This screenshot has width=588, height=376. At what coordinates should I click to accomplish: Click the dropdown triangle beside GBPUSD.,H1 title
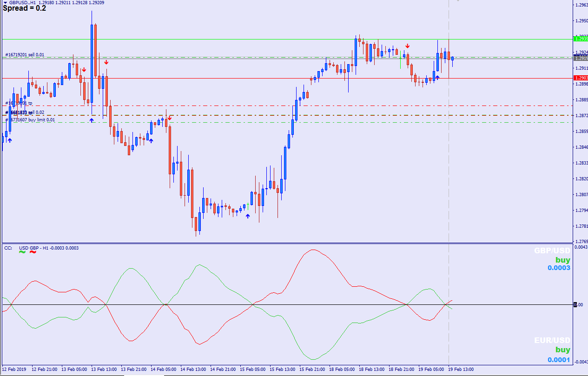[x=5, y=3]
